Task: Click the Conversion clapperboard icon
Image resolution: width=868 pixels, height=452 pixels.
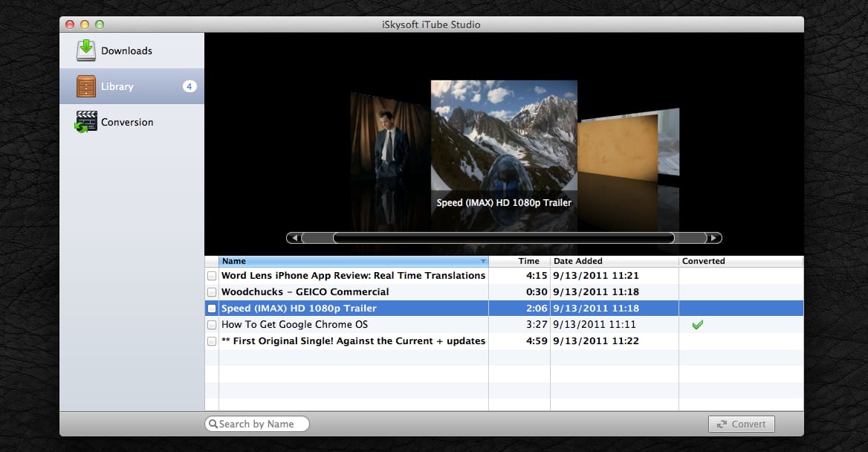Action: tap(85, 122)
